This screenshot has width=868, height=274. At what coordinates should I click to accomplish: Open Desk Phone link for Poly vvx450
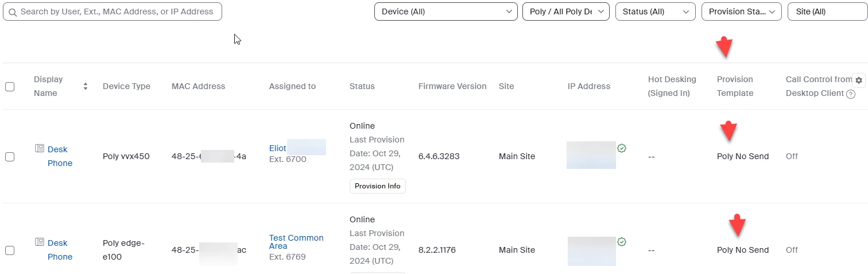pyautogui.click(x=60, y=156)
